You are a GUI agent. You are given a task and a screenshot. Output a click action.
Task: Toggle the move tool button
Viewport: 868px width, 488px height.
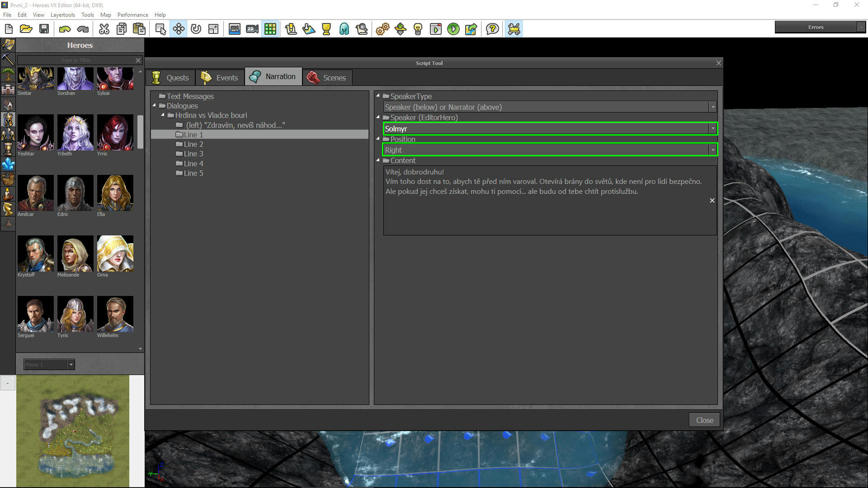179,29
